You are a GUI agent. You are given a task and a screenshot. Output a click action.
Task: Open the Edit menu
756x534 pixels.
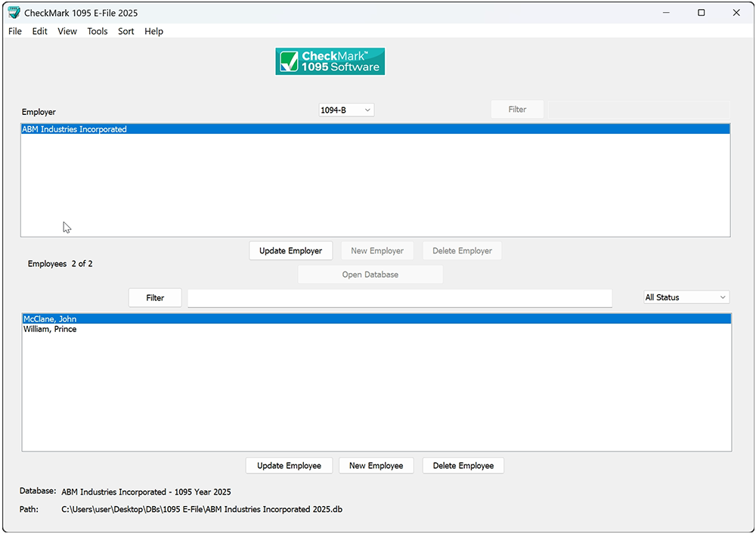[x=39, y=31]
